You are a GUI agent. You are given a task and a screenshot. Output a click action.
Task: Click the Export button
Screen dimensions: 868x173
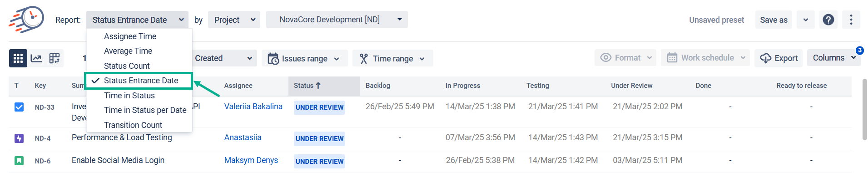[x=779, y=58]
